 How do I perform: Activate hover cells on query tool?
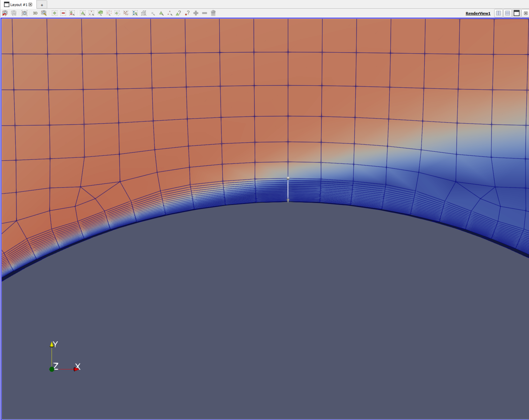click(179, 13)
